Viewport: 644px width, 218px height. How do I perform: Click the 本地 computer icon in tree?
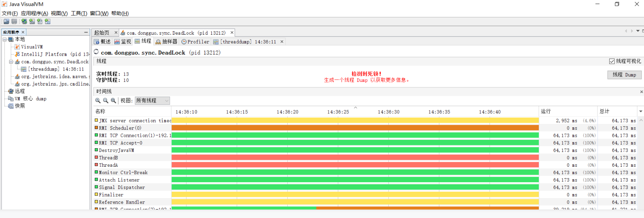point(11,39)
